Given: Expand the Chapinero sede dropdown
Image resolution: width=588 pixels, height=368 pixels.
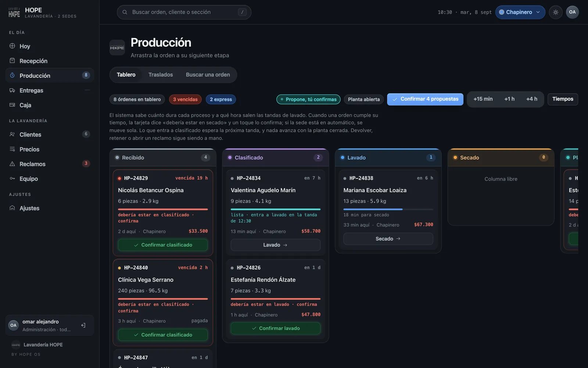Looking at the screenshot, I should pyautogui.click(x=520, y=12).
